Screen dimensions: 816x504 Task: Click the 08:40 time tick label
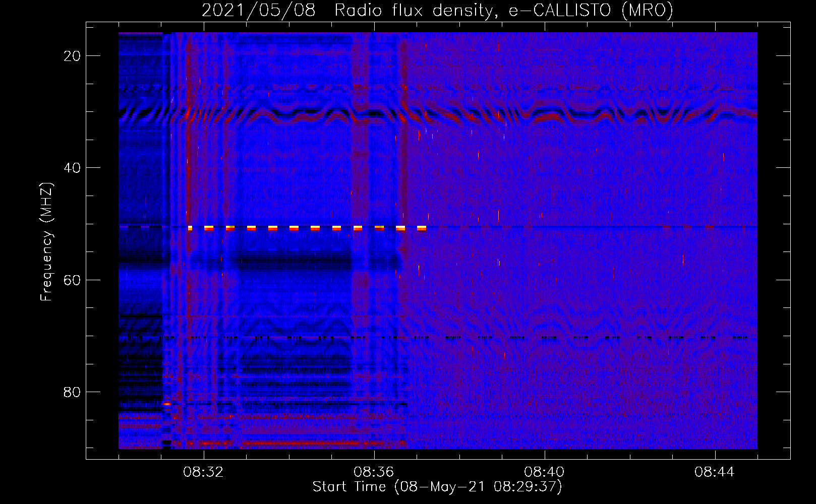544,472
